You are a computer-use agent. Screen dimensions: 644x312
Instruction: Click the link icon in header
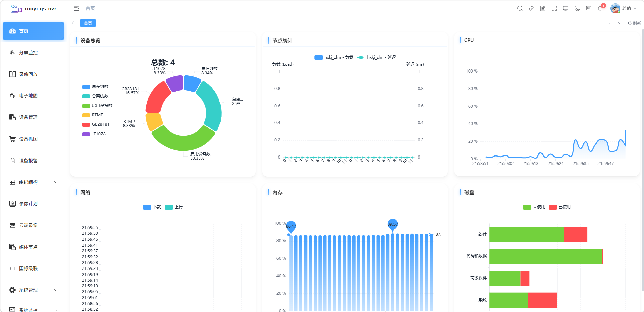point(531,8)
